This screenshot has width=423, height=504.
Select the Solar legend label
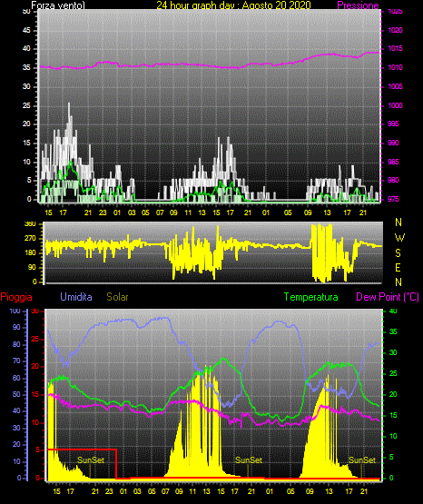tap(117, 297)
